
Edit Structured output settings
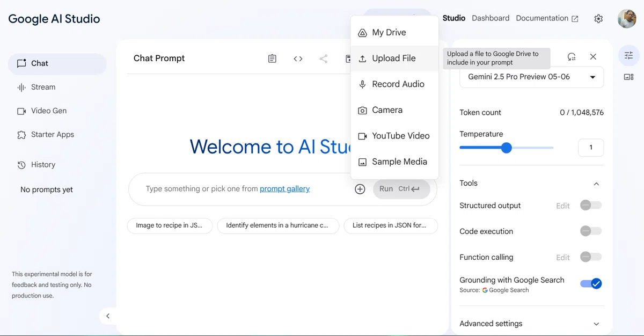[x=563, y=206]
